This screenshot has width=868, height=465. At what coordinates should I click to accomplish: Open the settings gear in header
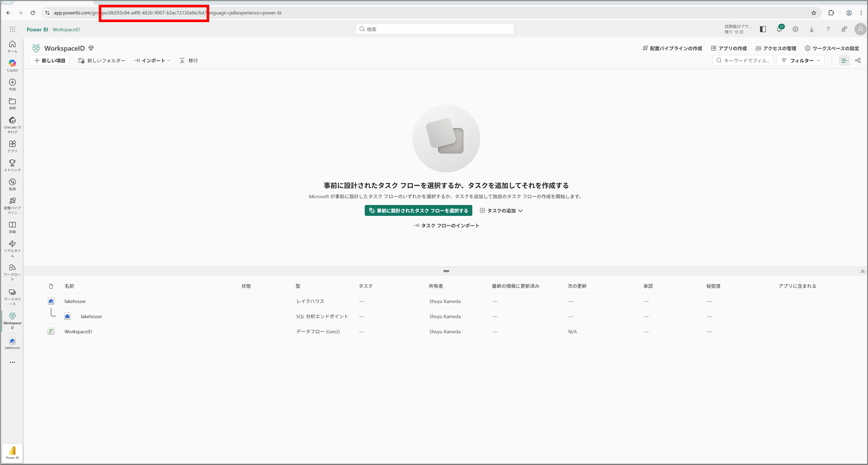tap(795, 29)
